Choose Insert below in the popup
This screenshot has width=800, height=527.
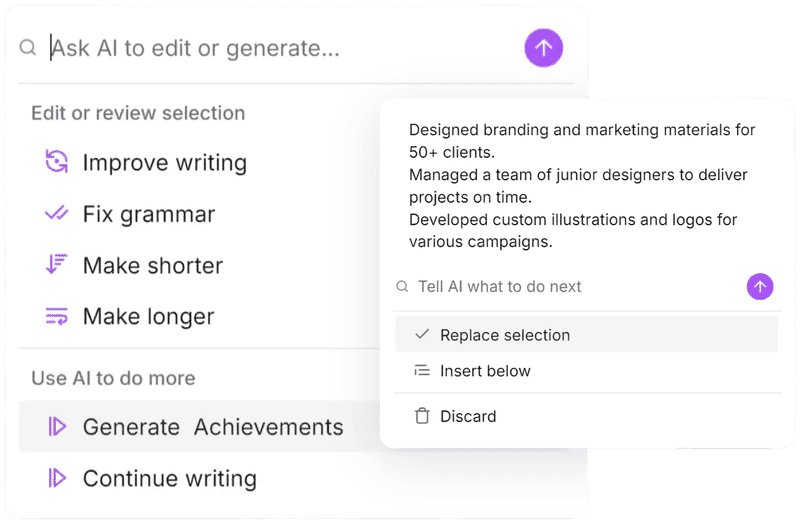tap(485, 371)
